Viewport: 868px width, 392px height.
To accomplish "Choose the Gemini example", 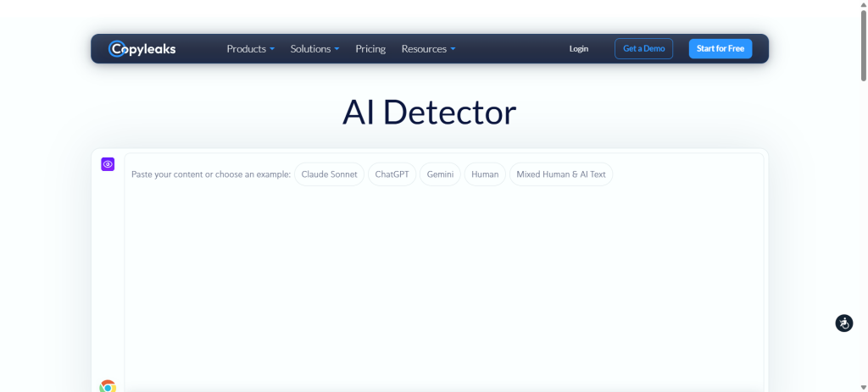I will (x=440, y=174).
